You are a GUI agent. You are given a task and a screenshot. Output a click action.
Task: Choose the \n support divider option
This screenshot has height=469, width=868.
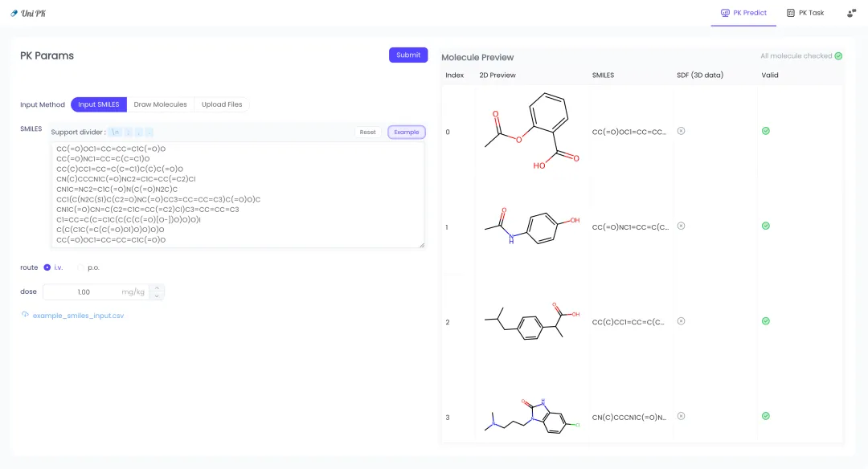click(116, 132)
